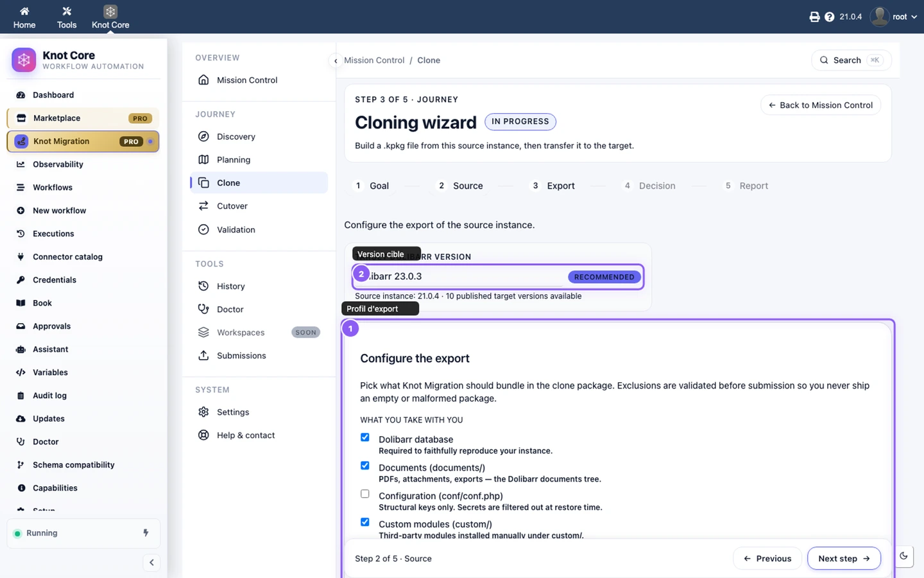Click the Schema compatibility branch icon
Screen dimensions: 924x578
tap(21, 465)
